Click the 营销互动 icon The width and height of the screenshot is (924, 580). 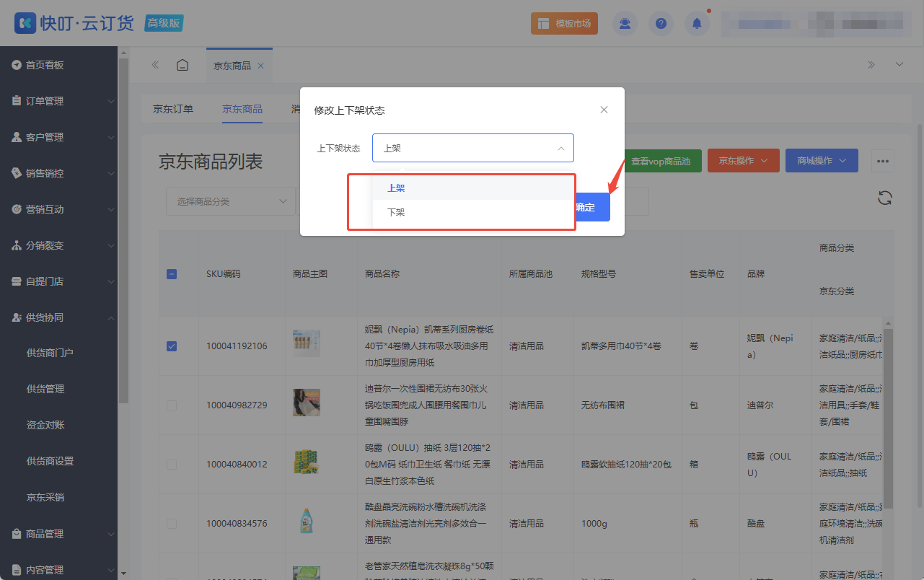point(17,209)
